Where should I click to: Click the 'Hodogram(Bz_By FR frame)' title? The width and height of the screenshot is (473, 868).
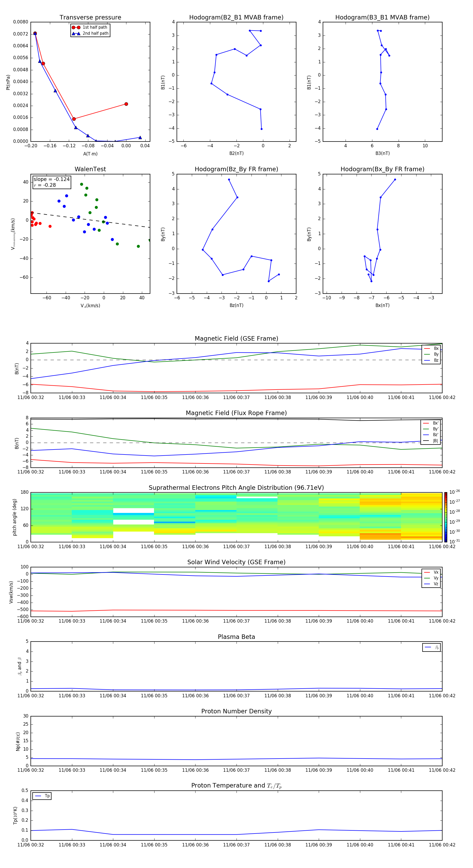236,169
